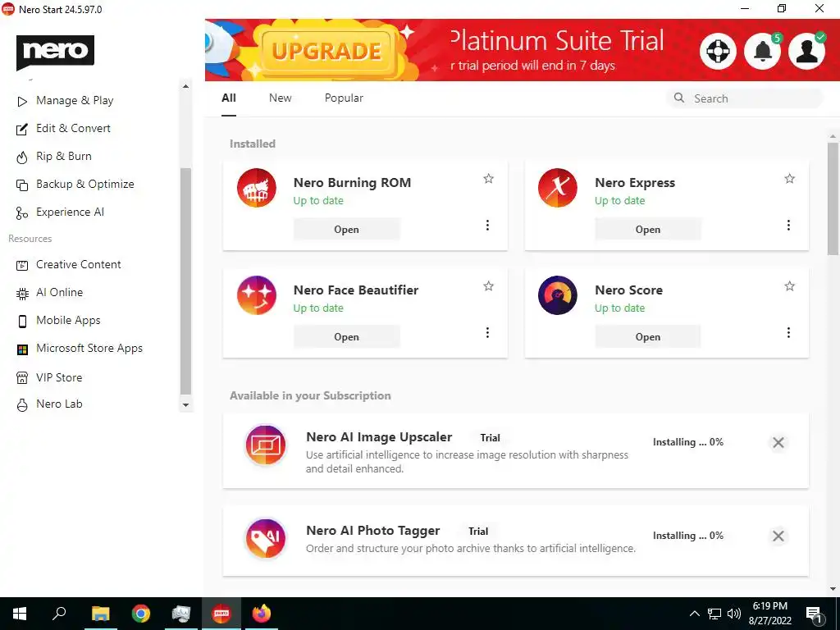Click sidebar scroll down arrow
This screenshot has height=630, width=840.
click(x=185, y=405)
